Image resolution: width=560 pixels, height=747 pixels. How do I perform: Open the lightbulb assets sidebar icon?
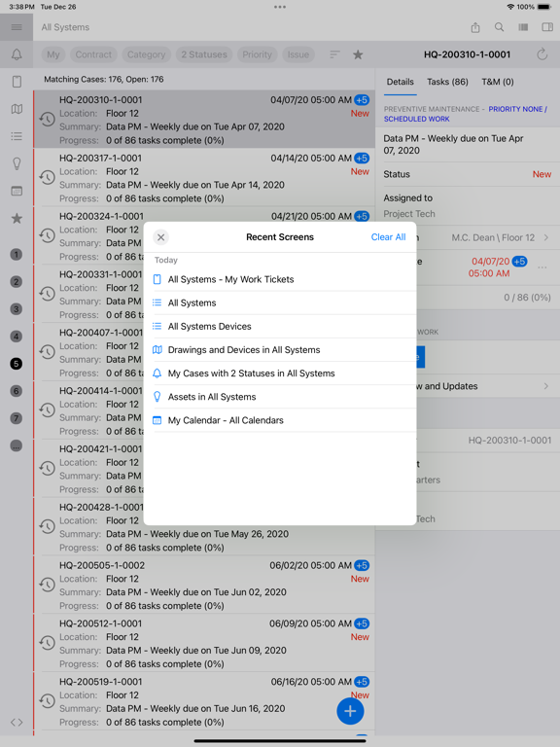(17, 163)
